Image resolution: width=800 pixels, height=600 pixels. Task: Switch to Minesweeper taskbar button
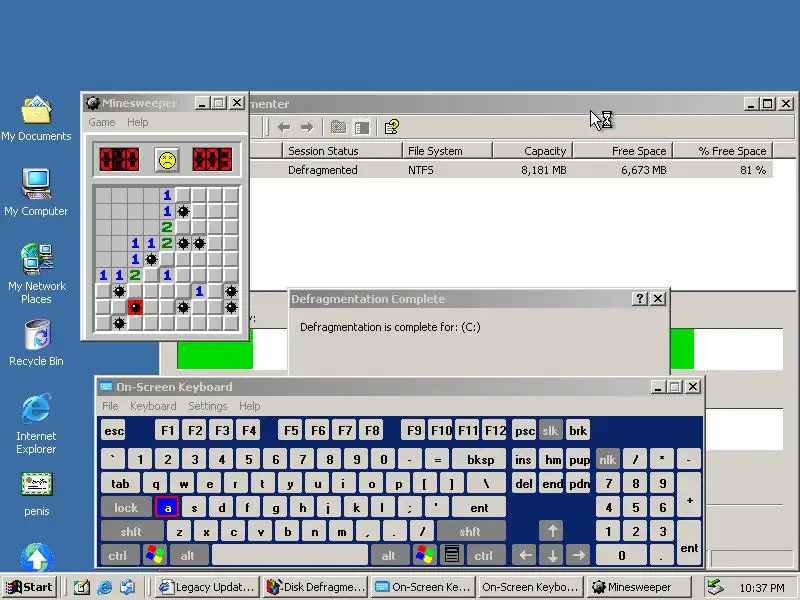click(x=639, y=587)
